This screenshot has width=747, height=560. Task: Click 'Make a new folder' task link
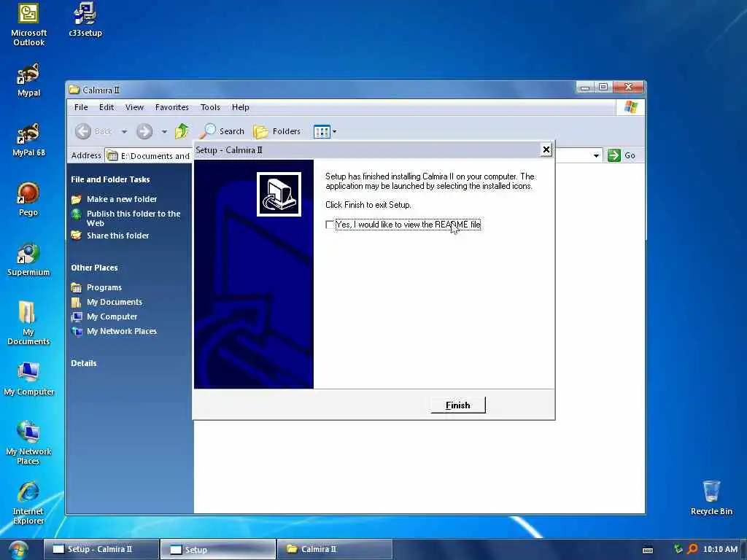(122, 199)
